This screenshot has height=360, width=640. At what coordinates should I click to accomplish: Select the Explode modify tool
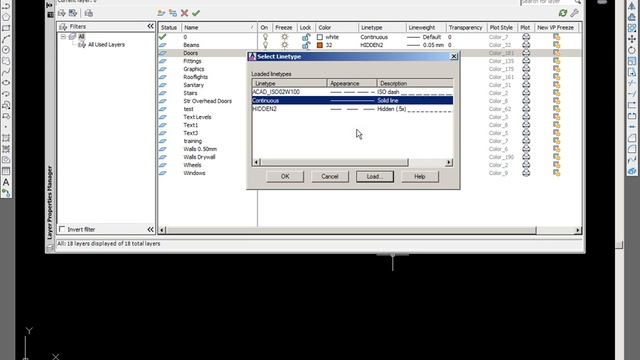pyautogui.click(x=632, y=171)
